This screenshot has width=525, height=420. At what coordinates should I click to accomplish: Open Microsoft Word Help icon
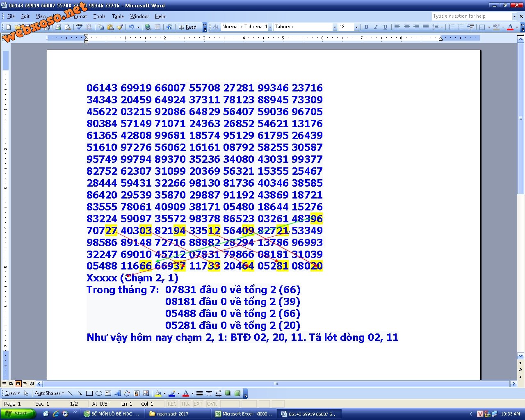[x=169, y=27]
